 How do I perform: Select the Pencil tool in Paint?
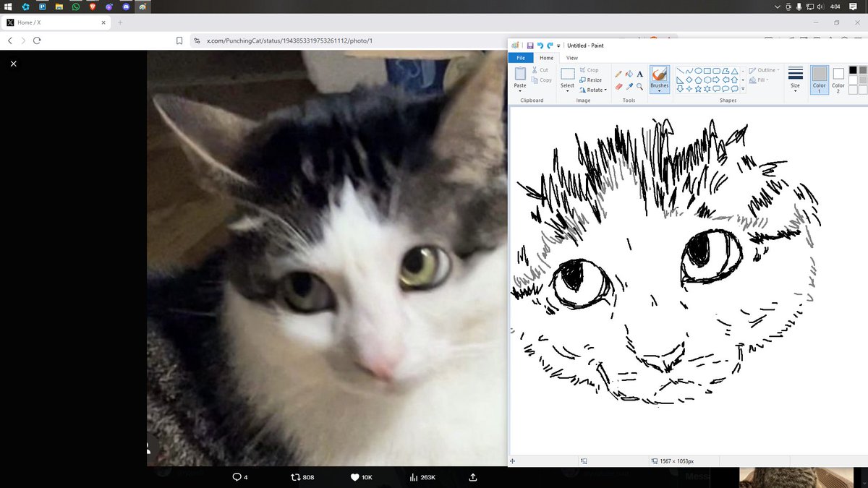pyautogui.click(x=618, y=74)
